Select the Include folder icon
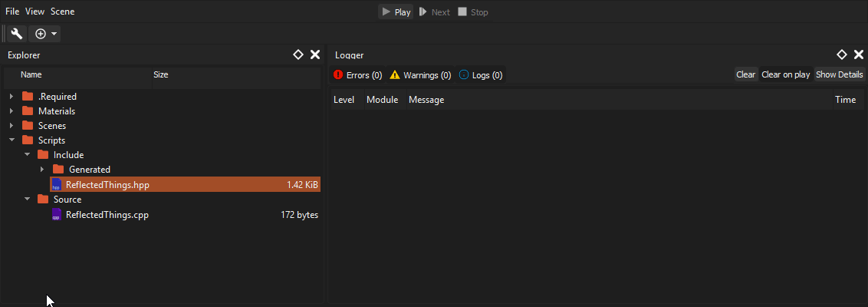Viewport: 868px width, 307px height. [43, 154]
